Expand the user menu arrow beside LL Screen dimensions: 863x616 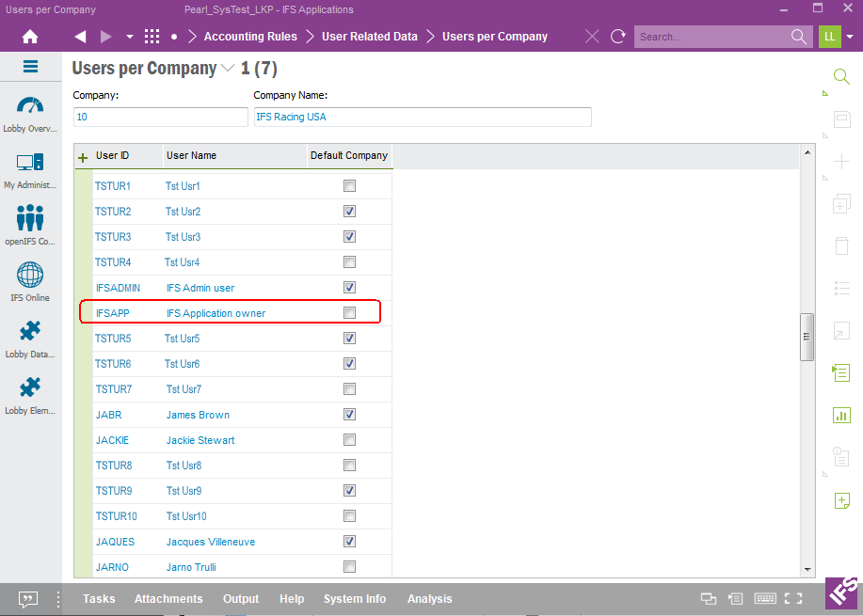(x=851, y=37)
